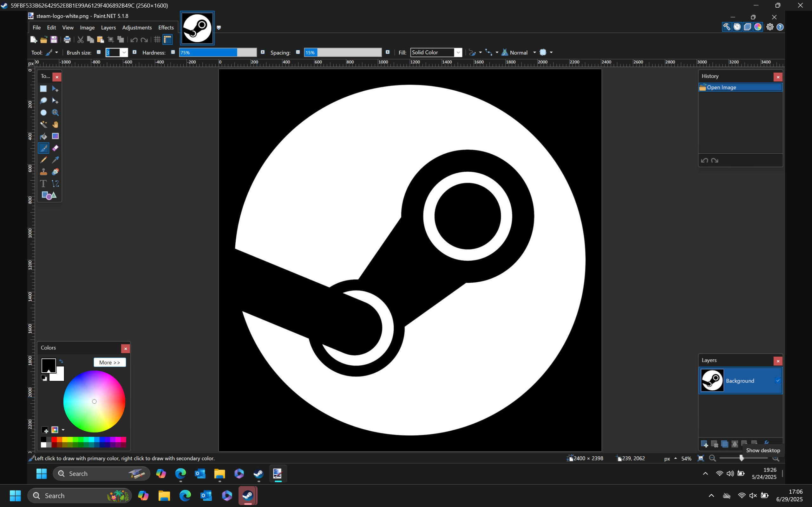This screenshot has width=812, height=507.
Task: Select the Clone Stamp tool
Action: tap(43, 172)
